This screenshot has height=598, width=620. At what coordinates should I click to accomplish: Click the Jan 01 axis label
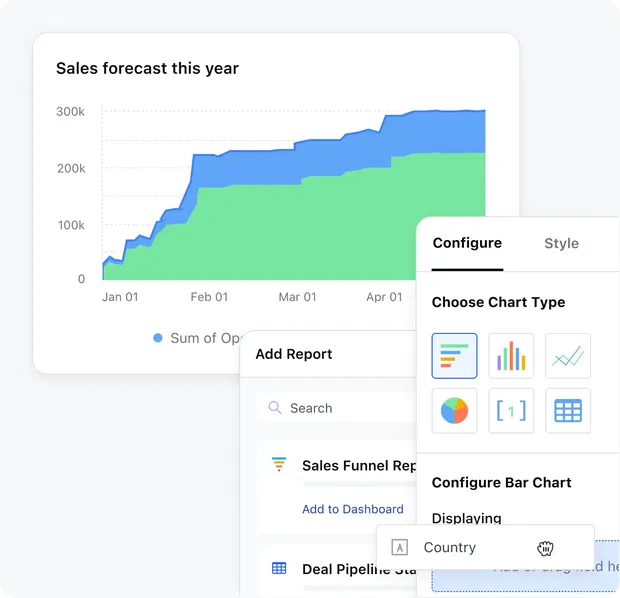(120, 297)
